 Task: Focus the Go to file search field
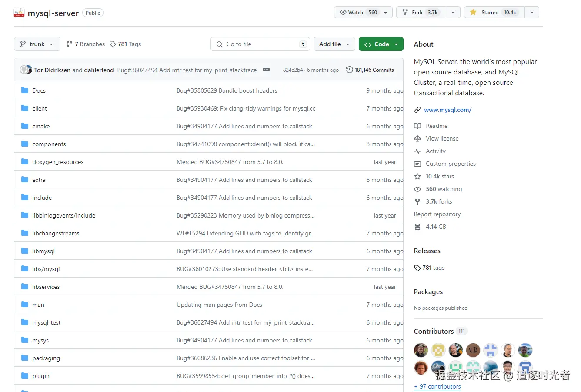[x=260, y=44]
